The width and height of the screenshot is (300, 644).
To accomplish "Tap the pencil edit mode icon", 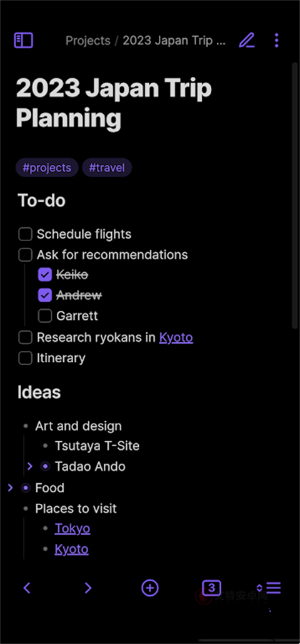I will pos(247,40).
